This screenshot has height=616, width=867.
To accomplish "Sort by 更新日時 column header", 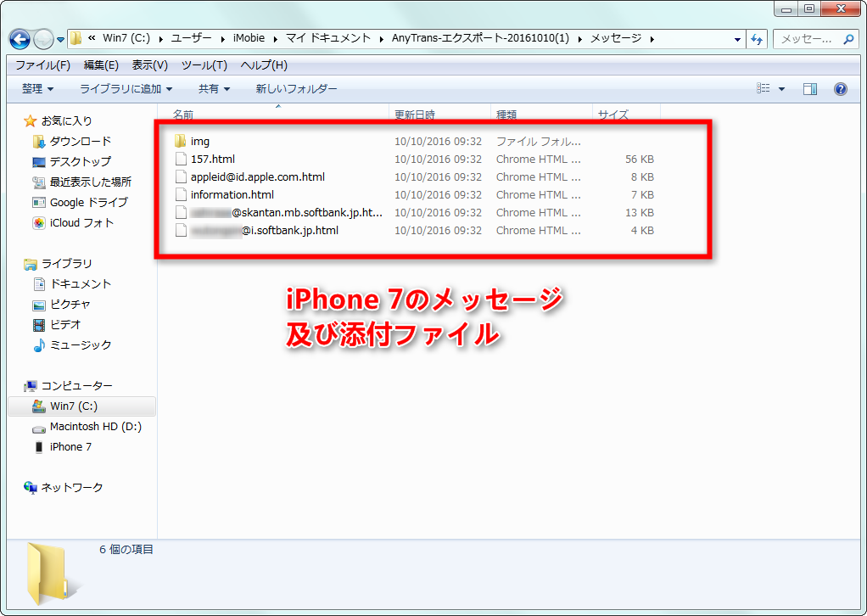I will click(x=415, y=114).
